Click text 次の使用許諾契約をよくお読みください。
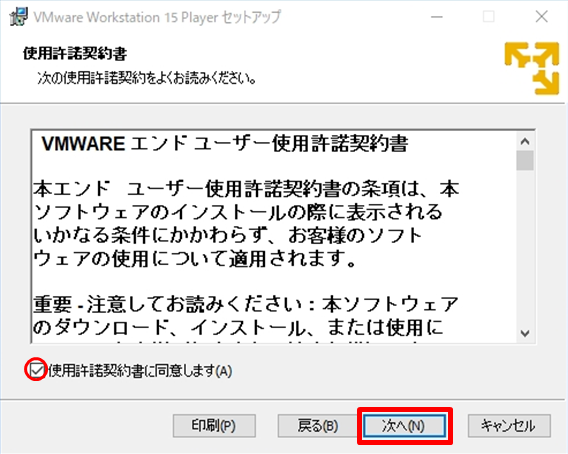The height and width of the screenshot is (454, 568). pyautogui.click(x=147, y=78)
